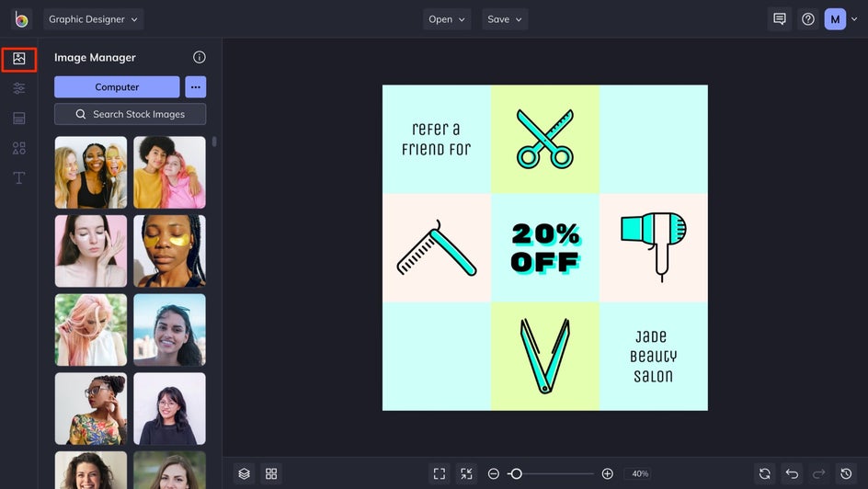The image size is (868, 489).
Task: Open the Layers panel icon
Action: (x=245, y=473)
